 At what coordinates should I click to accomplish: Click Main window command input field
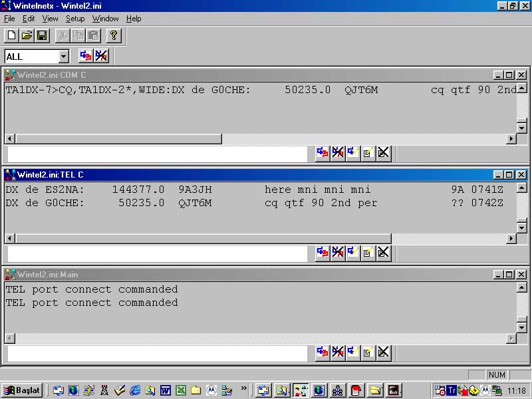tap(158, 353)
